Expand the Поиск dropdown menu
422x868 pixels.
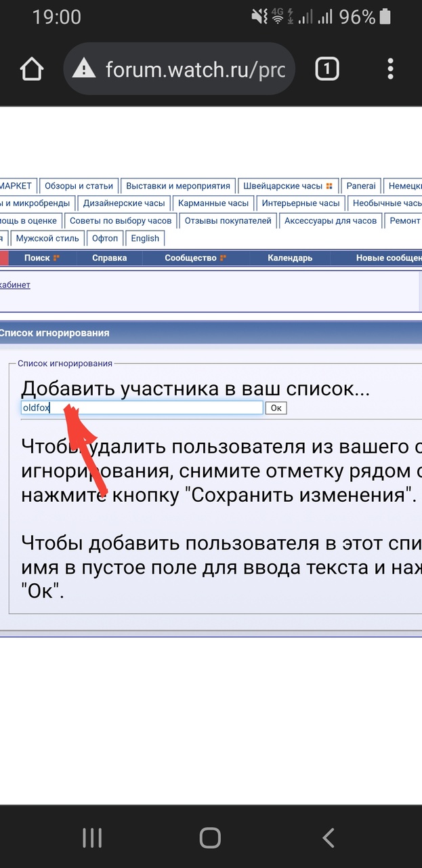[x=41, y=258]
